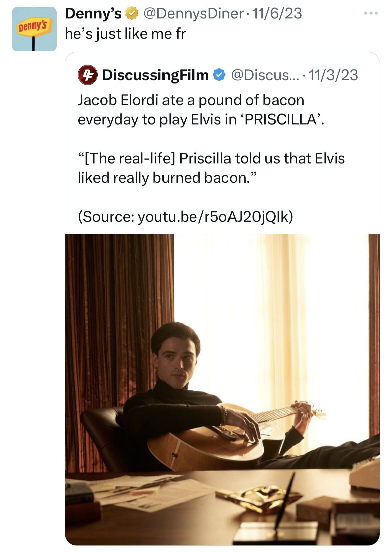The width and height of the screenshot is (392, 553).
Task: Click the 11/3/23 quoted tweet date
Action: click(333, 75)
